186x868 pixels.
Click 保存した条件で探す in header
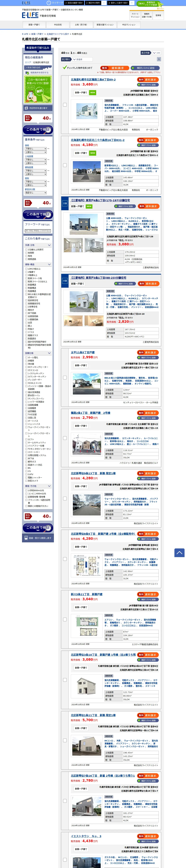(x=121, y=3)
